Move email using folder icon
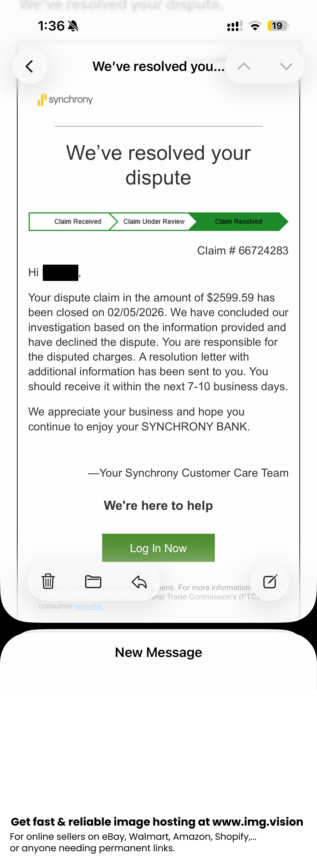Viewport: 317px width, 868px height. click(x=93, y=581)
